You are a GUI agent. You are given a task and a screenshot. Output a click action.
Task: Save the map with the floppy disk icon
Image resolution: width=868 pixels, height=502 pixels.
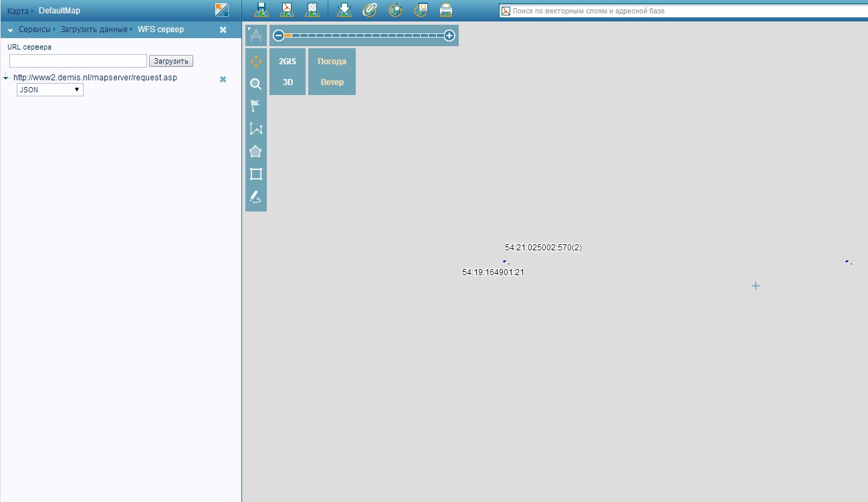[262, 10]
